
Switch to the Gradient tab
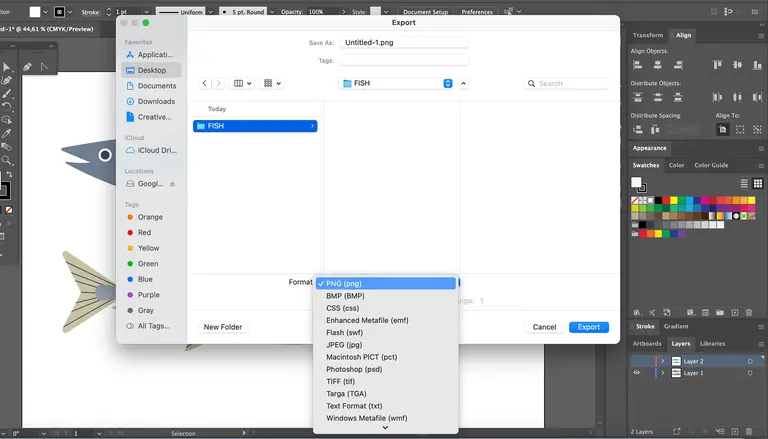click(676, 326)
